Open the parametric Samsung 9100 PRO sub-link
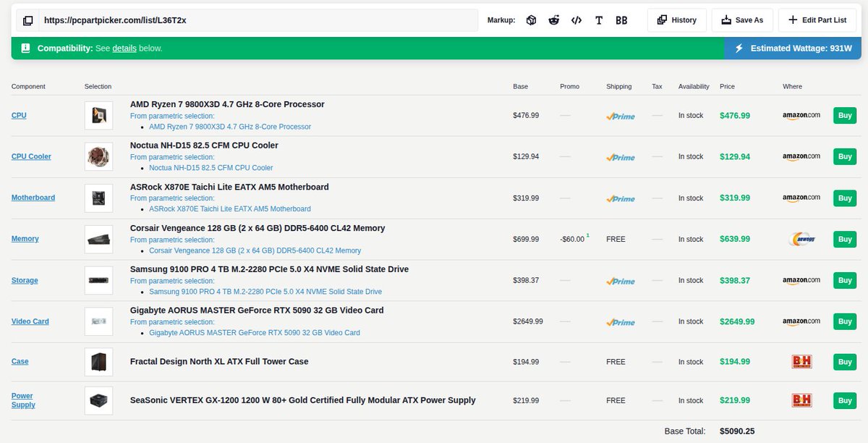Screen dimensions: 868x443 click(265, 292)
